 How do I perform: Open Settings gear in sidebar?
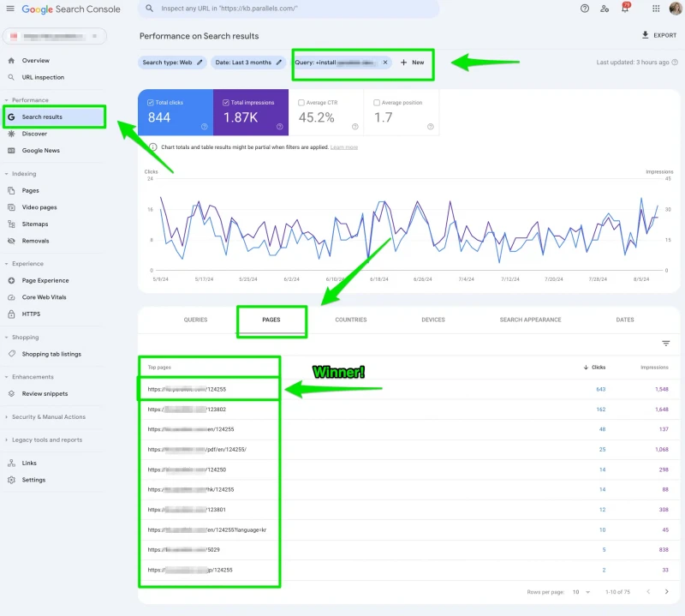point(11,480)
